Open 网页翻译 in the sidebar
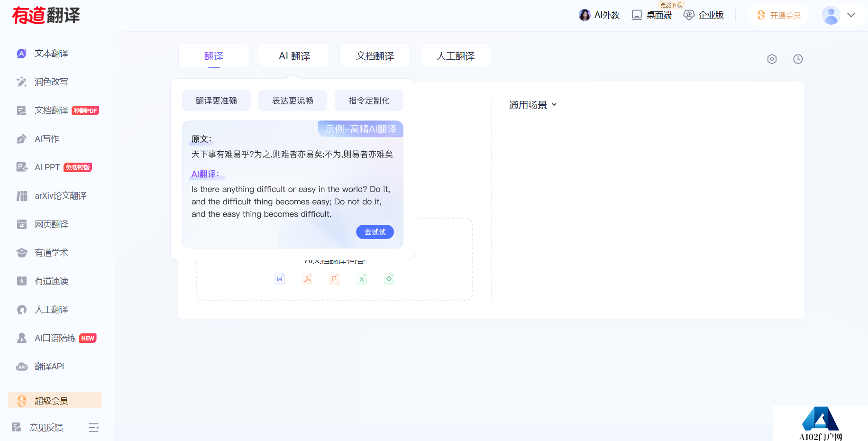 click(51, 224)
